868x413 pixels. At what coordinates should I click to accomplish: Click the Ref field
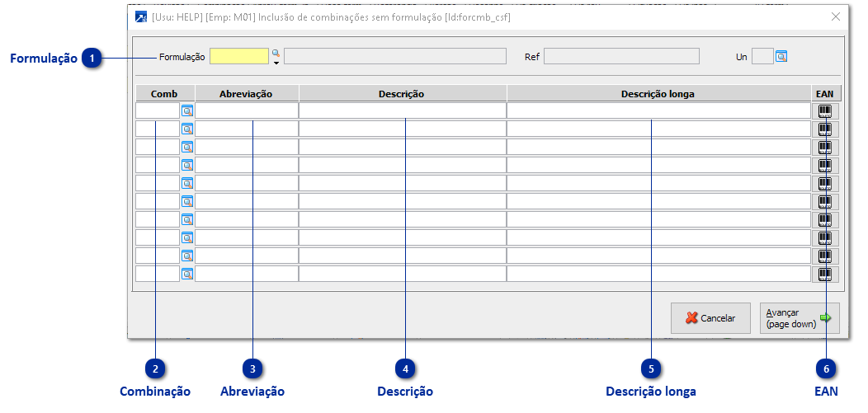tap(621, 56)
